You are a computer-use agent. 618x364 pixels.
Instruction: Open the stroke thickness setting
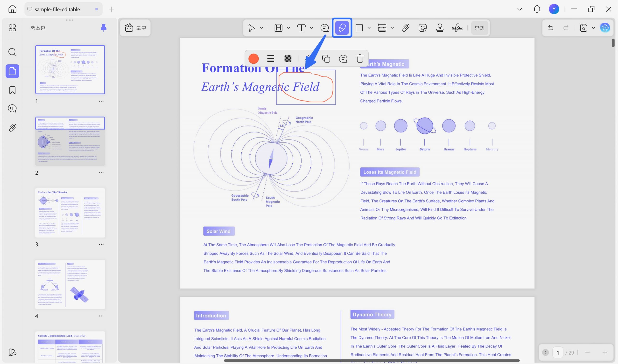[271, 59]
